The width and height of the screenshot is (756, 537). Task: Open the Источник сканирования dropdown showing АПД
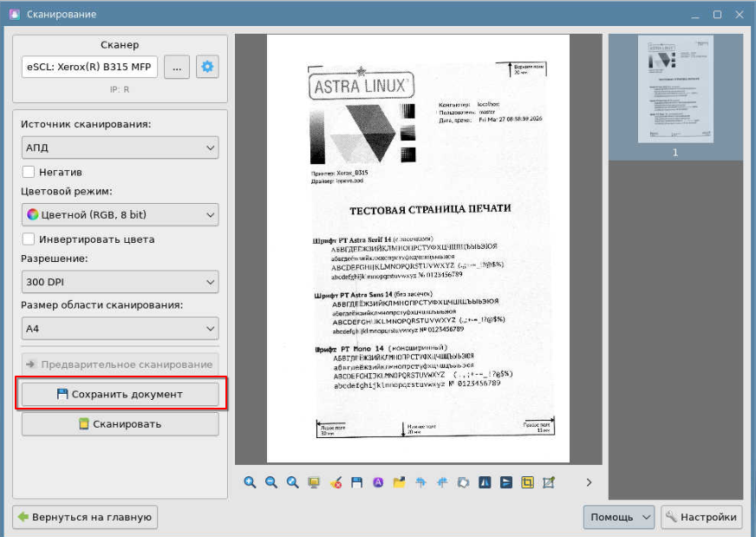120,147
